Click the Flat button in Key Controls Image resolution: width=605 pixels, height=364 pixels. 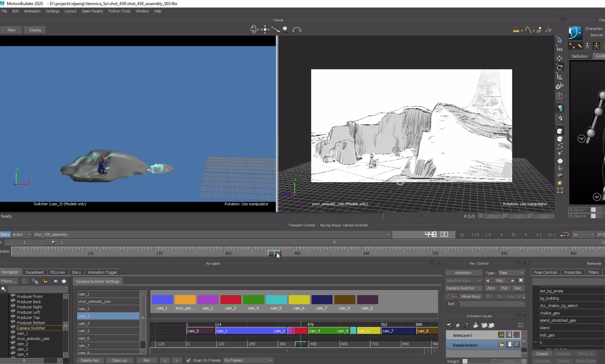click(504, 288)
